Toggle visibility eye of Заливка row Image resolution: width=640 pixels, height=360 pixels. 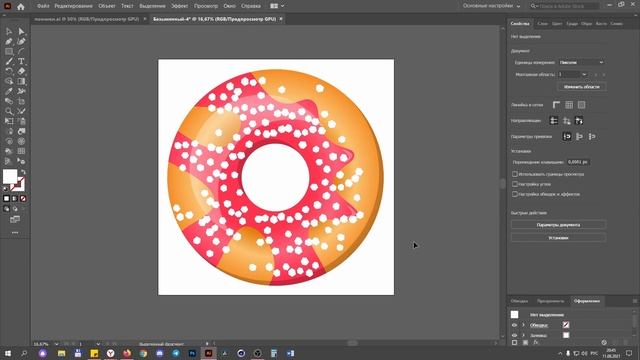tap(514, 335)
